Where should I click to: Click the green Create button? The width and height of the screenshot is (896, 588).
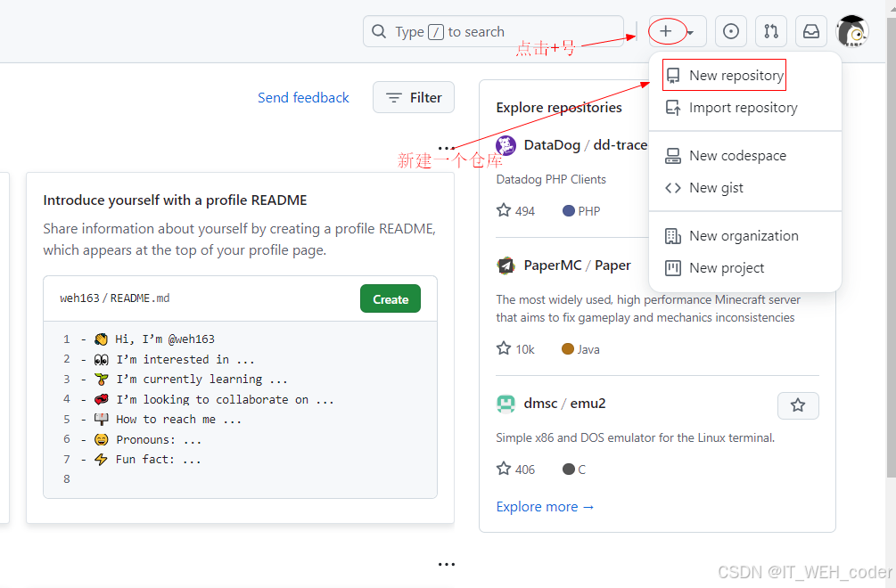click(x=390, y=298)
